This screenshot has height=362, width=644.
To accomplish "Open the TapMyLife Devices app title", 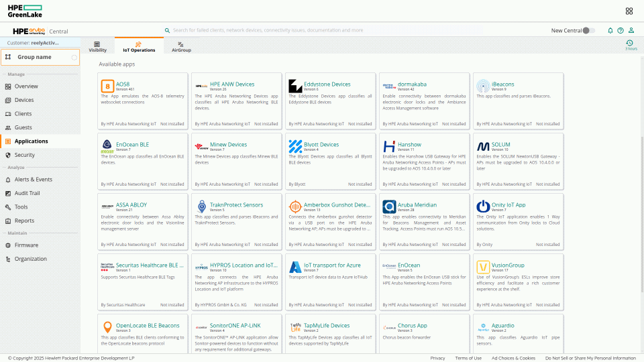I will (x=327, y=326).
